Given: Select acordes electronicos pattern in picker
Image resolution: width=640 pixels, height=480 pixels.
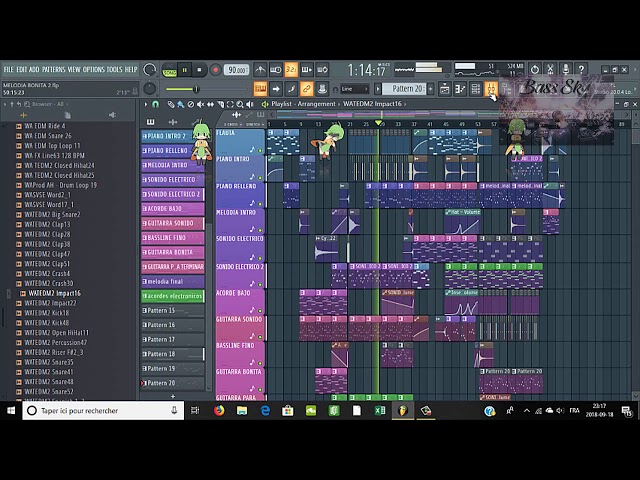Looking at the screenshot, I should 173,296.
